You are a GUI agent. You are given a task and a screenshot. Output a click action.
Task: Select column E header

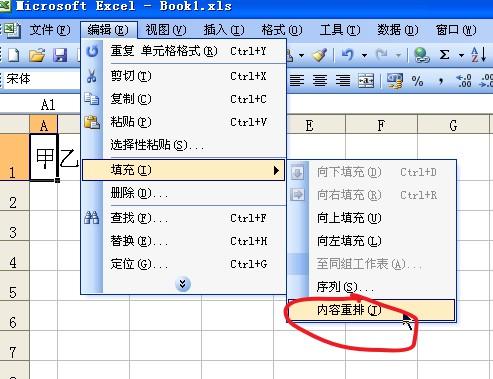coord(309,126)
